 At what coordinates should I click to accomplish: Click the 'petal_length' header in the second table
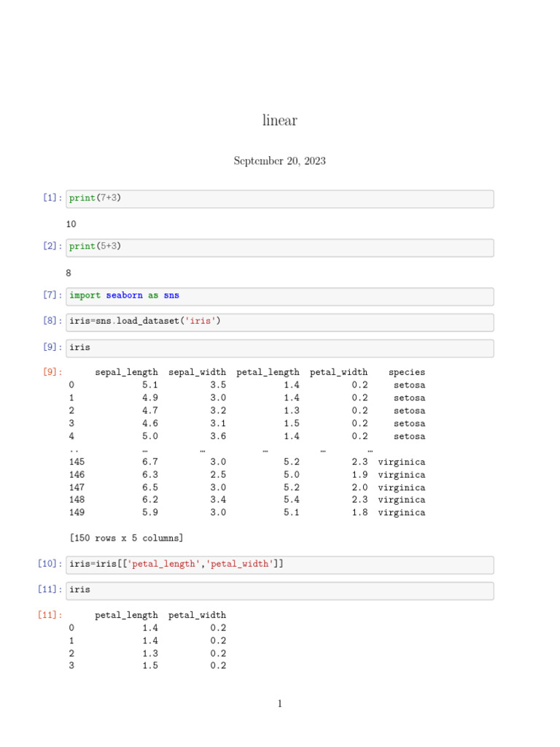click(126, 616)
